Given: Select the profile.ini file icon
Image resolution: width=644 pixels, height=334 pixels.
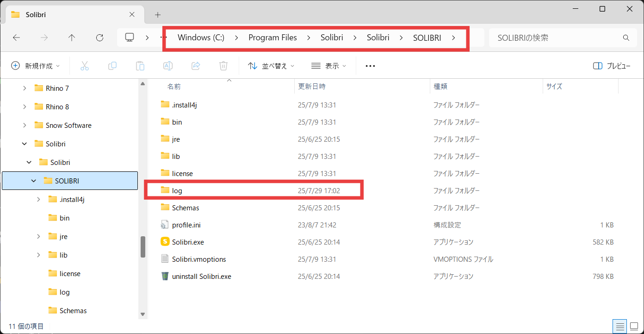Looking at the screenshot, I should [x=165, y=225].
